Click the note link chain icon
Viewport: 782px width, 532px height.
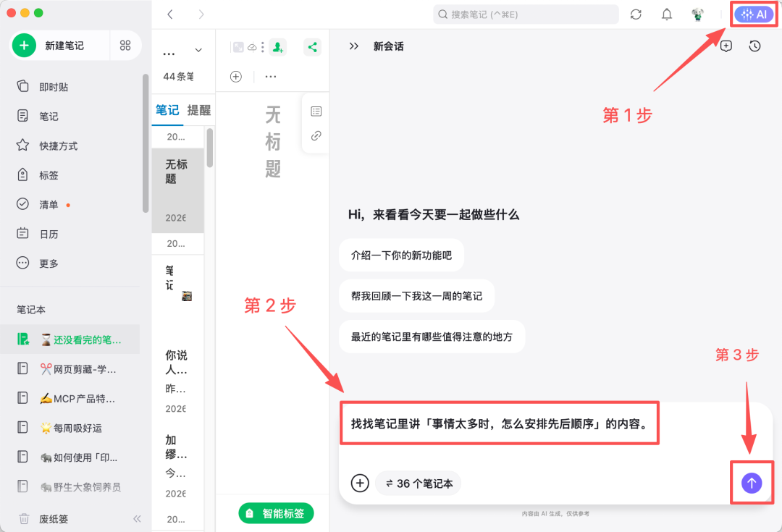pos(316,135)
